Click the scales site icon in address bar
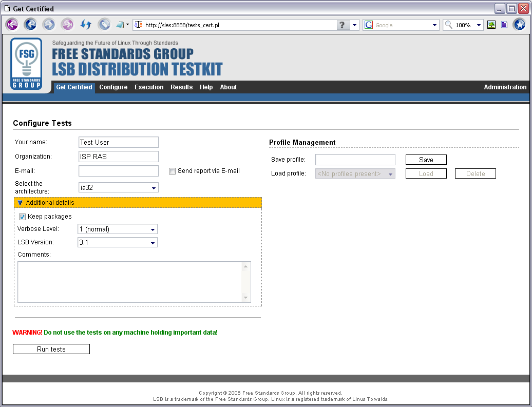The image size is (532, 407). 139,25
